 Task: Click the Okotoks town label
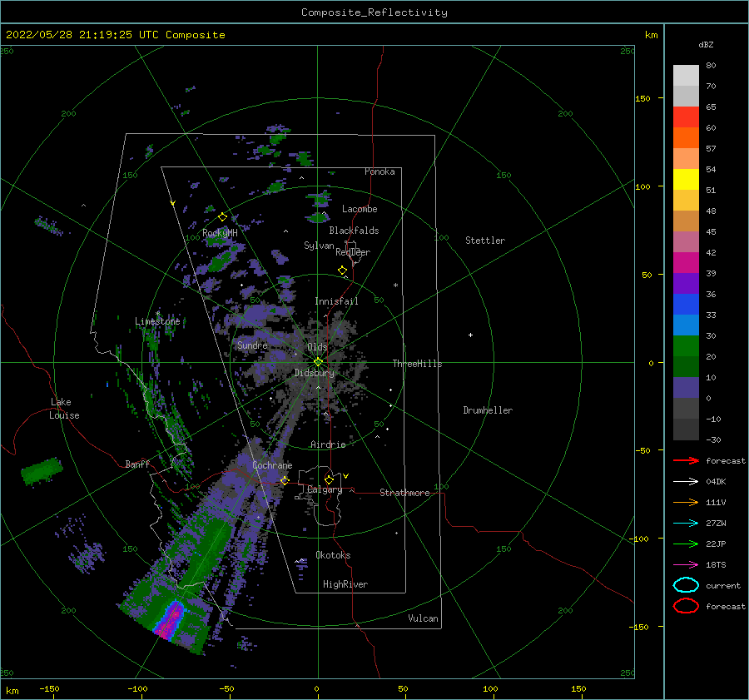(333, 555)
